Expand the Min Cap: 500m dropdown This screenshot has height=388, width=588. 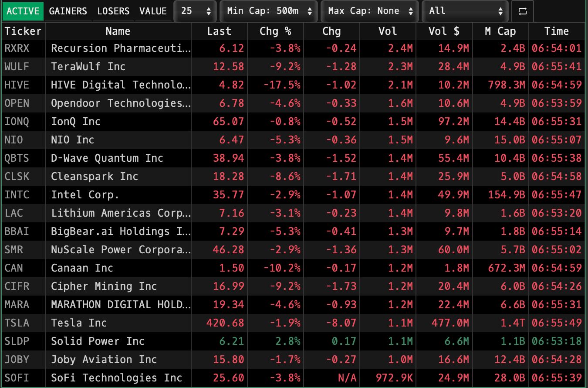268,11
